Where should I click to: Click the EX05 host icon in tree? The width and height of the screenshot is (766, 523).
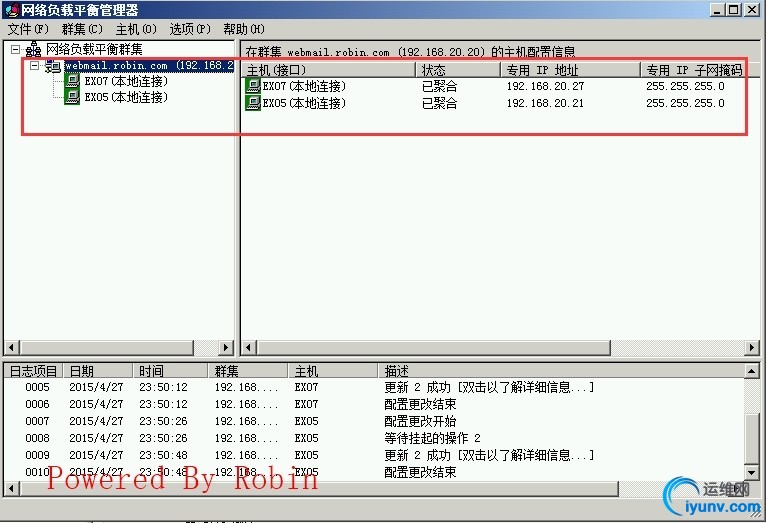tap(72, 97)
